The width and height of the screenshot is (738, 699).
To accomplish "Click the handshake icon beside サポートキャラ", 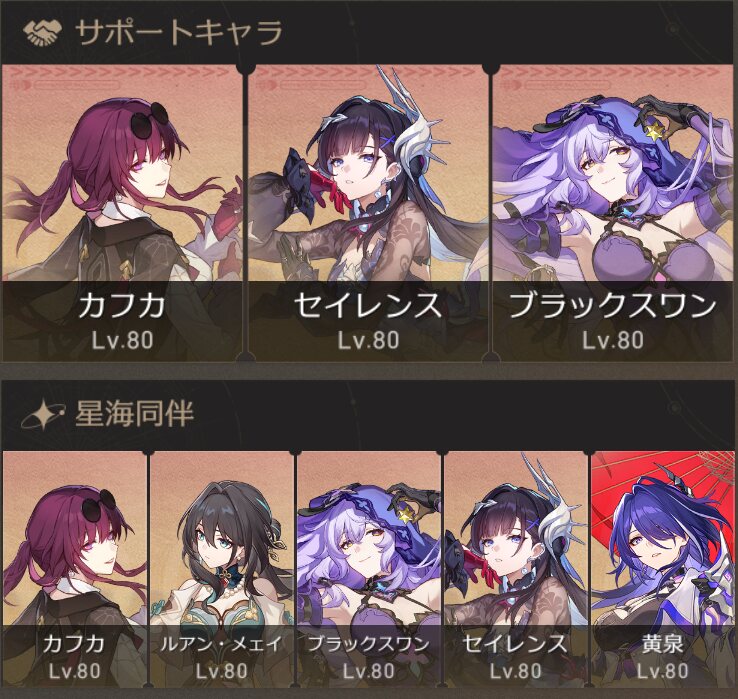I will point(42,33).
